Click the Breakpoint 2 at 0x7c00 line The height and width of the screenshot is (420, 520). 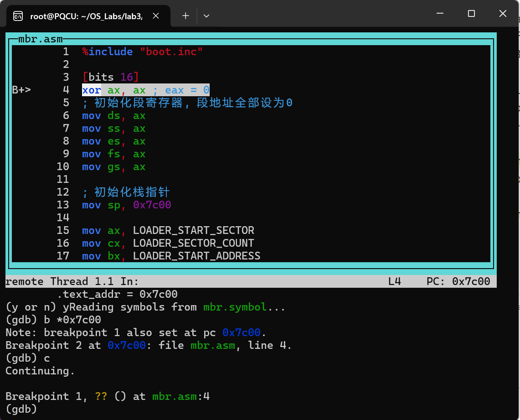(x=149, y=345)
